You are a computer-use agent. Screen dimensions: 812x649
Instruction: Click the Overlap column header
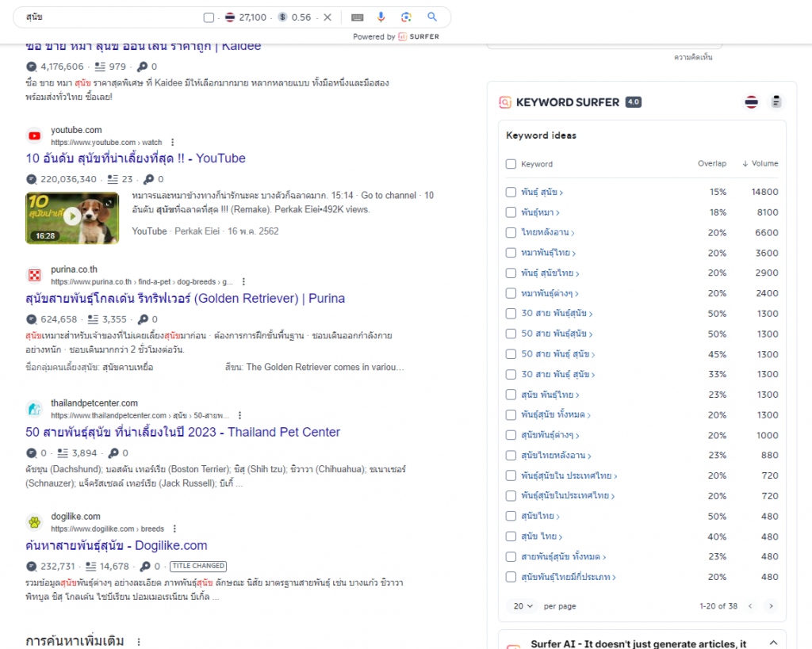tap(712, 163)
